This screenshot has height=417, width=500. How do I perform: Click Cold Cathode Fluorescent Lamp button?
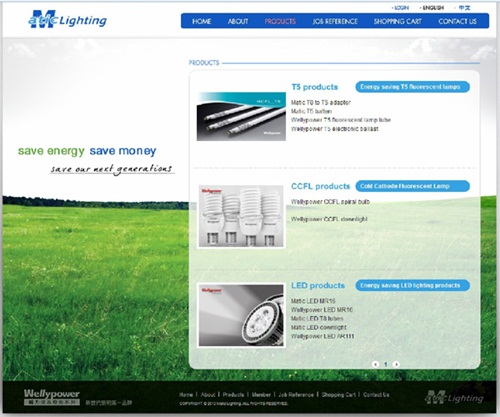412,186
